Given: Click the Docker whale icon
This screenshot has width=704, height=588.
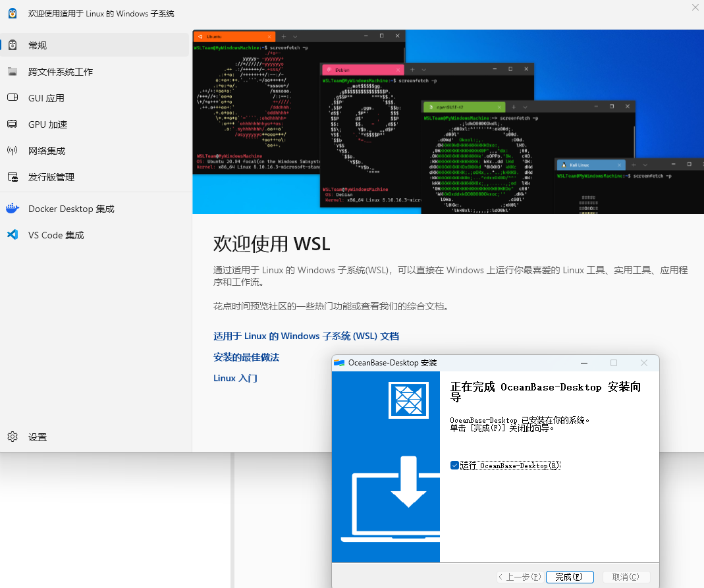Looking at the screenshot, I should tap(13, 208).
